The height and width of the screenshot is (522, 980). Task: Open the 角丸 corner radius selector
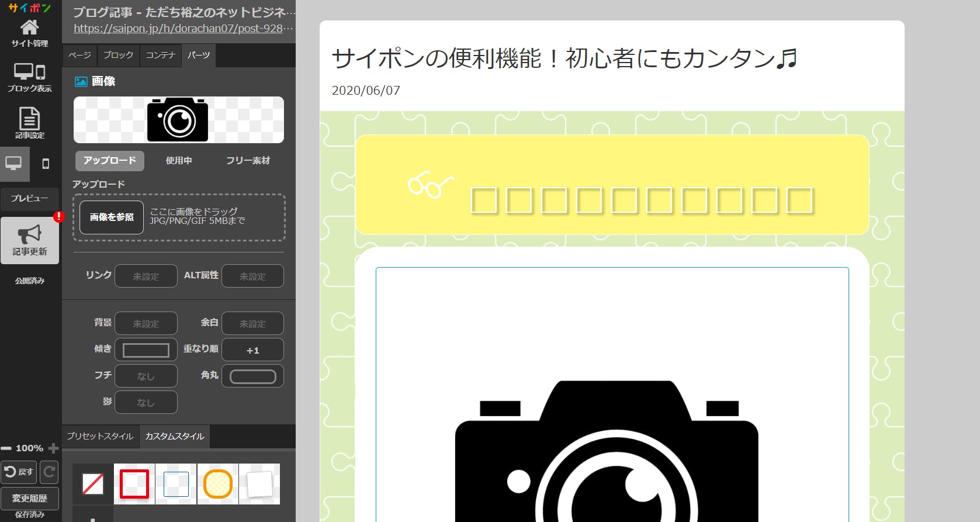pos(252,376)
